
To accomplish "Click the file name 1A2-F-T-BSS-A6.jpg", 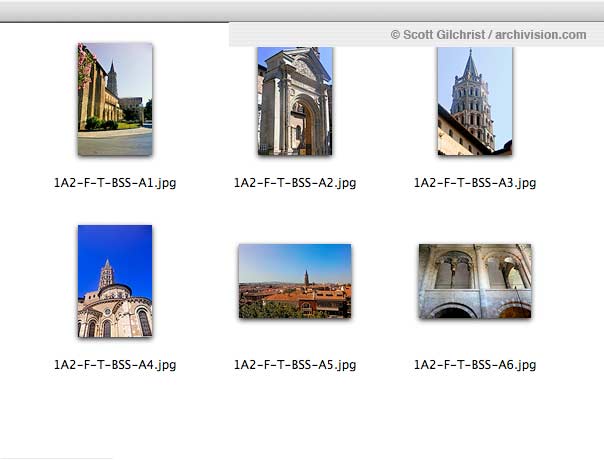I will pyautogui.click(x=475, y=364).
